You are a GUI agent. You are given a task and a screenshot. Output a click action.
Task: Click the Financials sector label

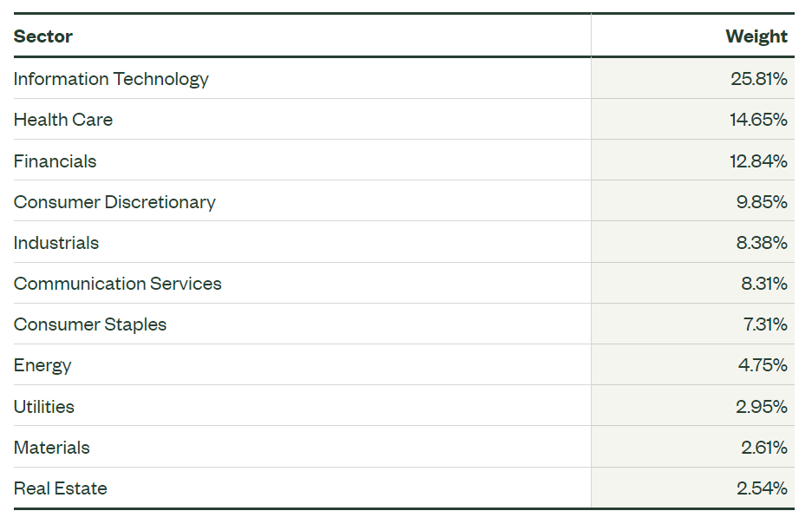pos(55,161)
